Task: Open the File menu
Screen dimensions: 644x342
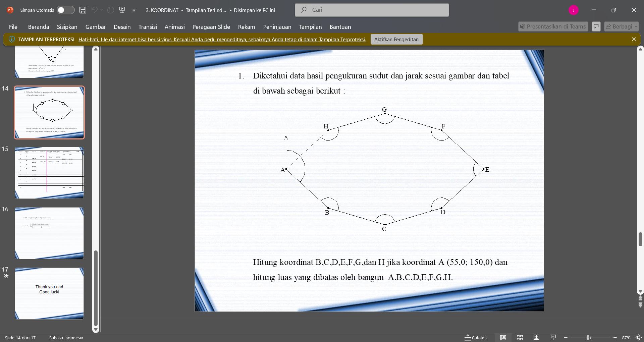Action: pos(13,27)
